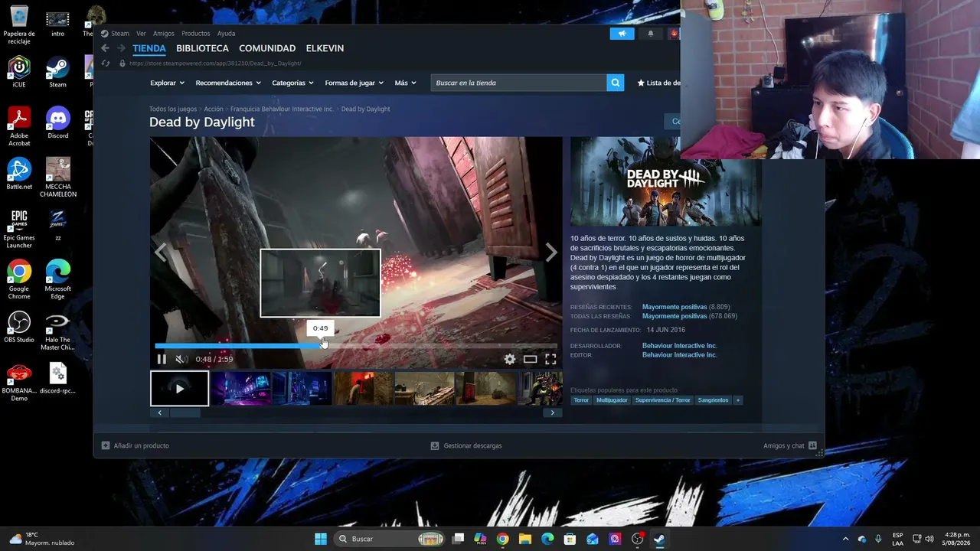The width and height of the screenshot is (980, 551).
Task: Open the Ayuda menu
Action: pyautogui.click(x=226, y=34)
